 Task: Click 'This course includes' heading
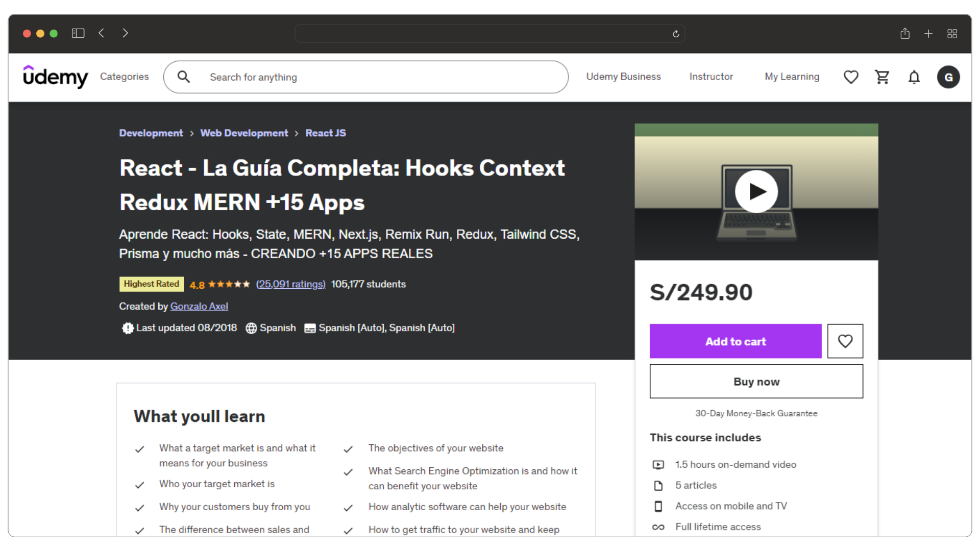pyautogui.click(x=705, y=438)
